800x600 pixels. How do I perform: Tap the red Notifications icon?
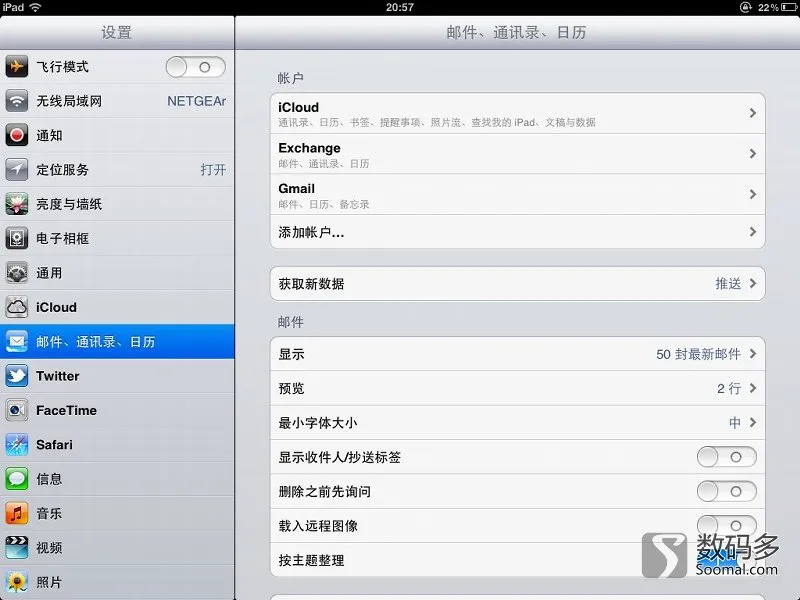click(x=16, y=135)
